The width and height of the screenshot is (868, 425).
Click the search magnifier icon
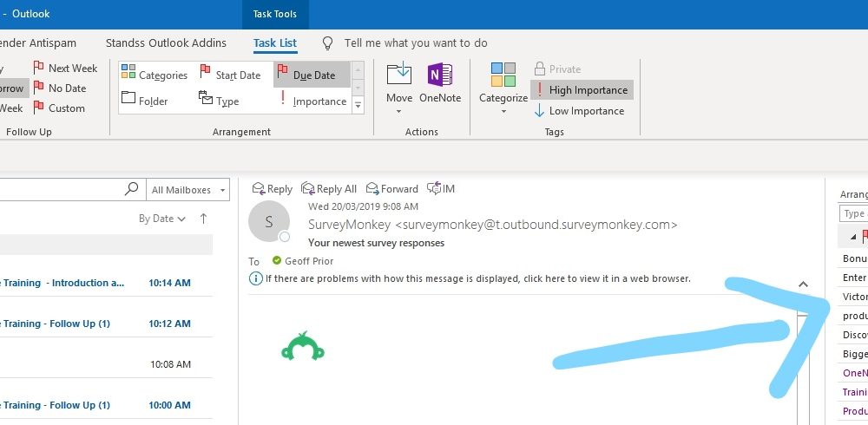pyautogui.click(x=131, y=189)
